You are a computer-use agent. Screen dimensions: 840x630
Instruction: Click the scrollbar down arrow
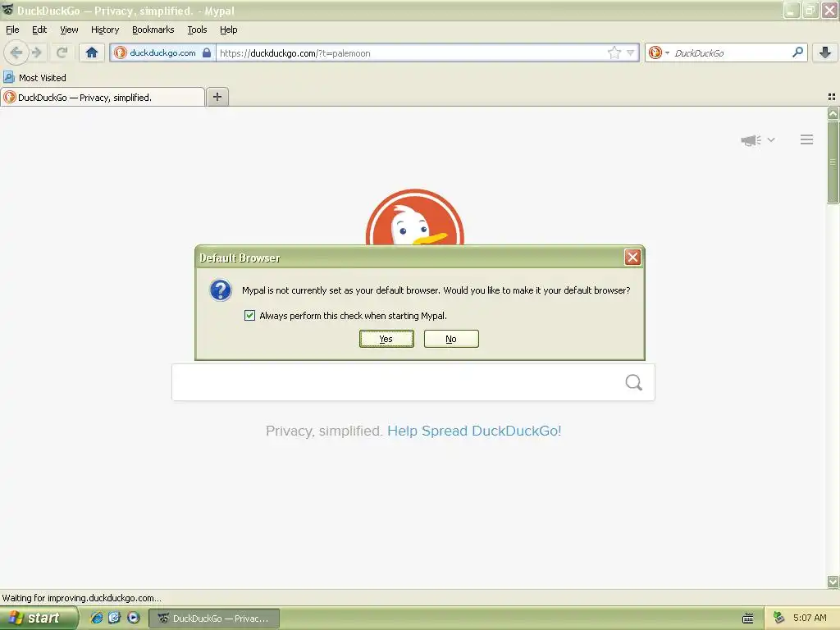[x=833, y=582]
